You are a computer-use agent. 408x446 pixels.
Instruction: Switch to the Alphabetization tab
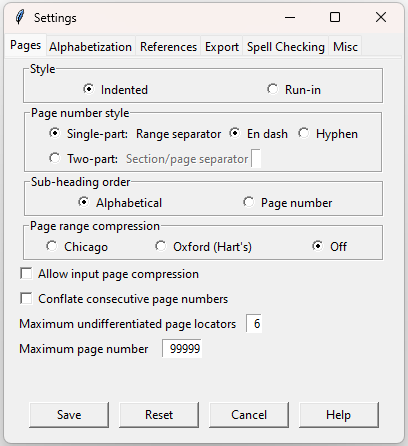pyautogui.click(x=90, y=47)
